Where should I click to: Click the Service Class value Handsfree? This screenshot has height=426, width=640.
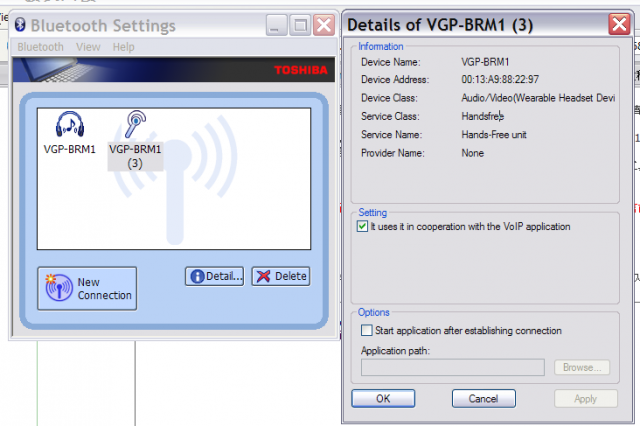(x=483, y=116)
